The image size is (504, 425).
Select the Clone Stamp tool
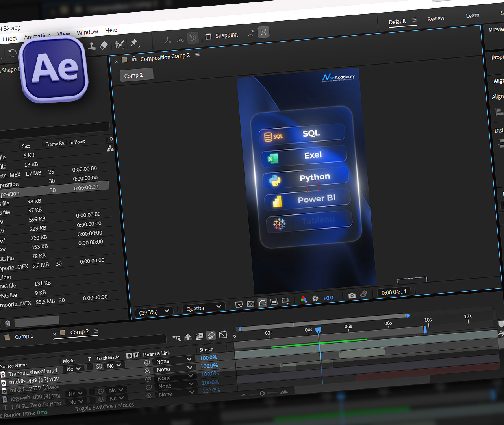tap(92, 46)
